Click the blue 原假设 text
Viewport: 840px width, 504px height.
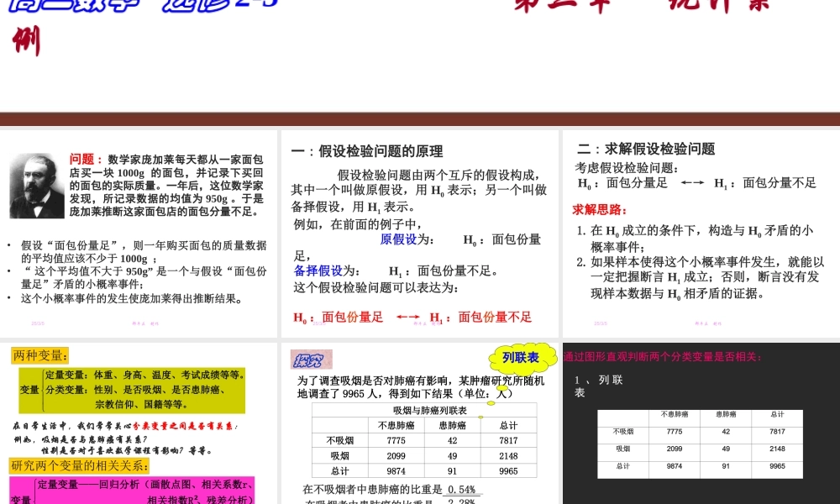click(398, 239)
